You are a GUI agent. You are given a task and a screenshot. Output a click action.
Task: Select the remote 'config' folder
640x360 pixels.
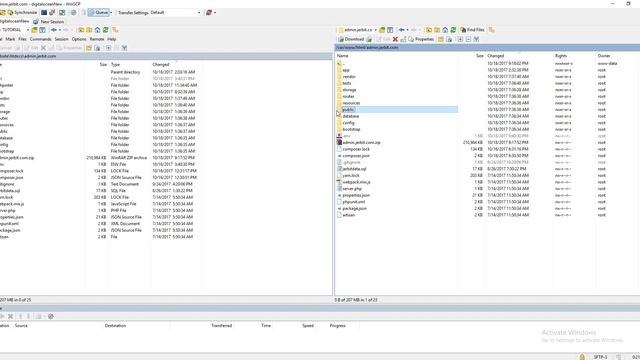pyautogui.click(x=349, y=123)
